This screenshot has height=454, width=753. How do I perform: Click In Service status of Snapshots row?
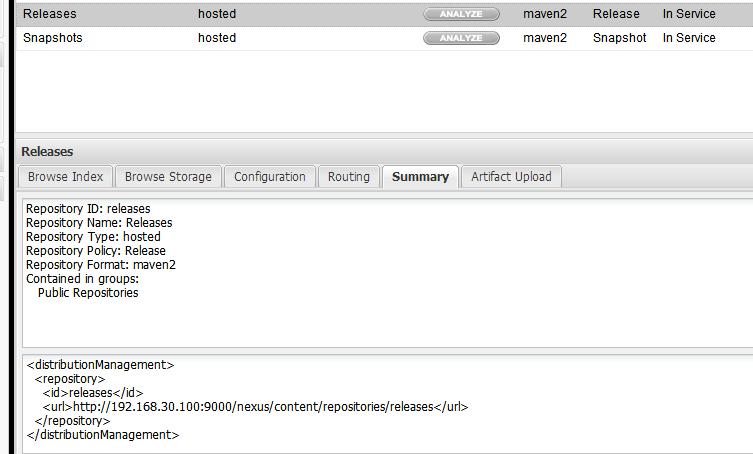tap(689, 38)
